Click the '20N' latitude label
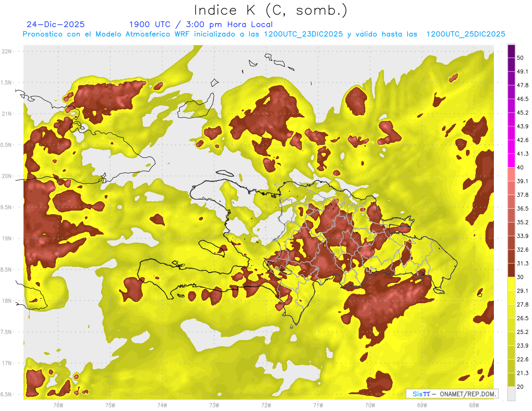The image size is (532, 411). (x=8, y=176)
